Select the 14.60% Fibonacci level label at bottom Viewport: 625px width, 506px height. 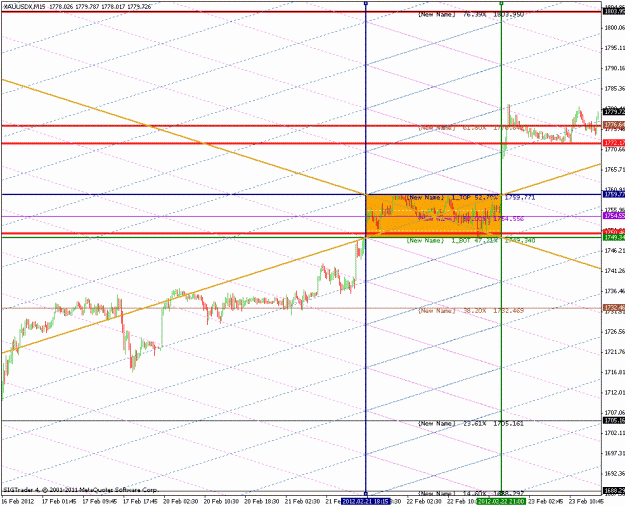click(470, 494)
